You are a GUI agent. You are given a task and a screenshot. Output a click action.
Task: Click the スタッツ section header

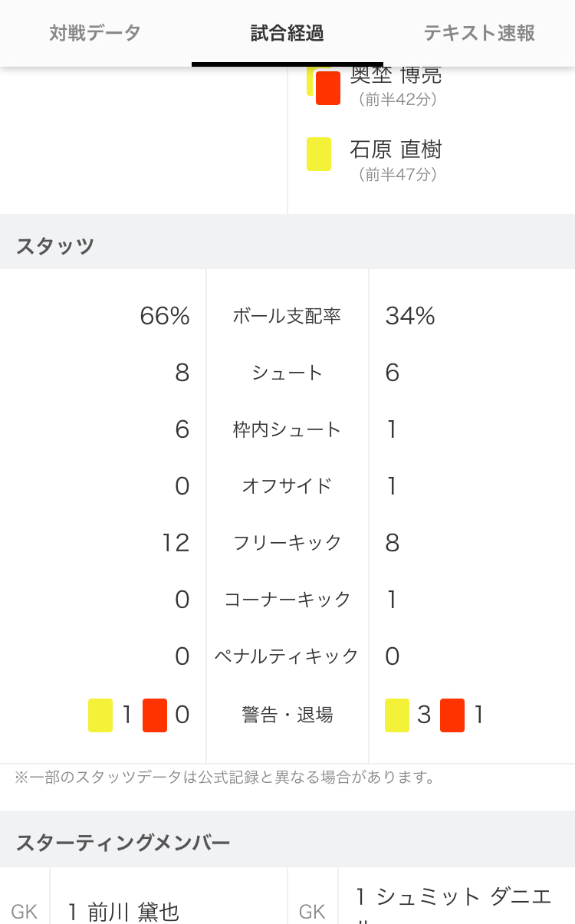coord(55,246)
